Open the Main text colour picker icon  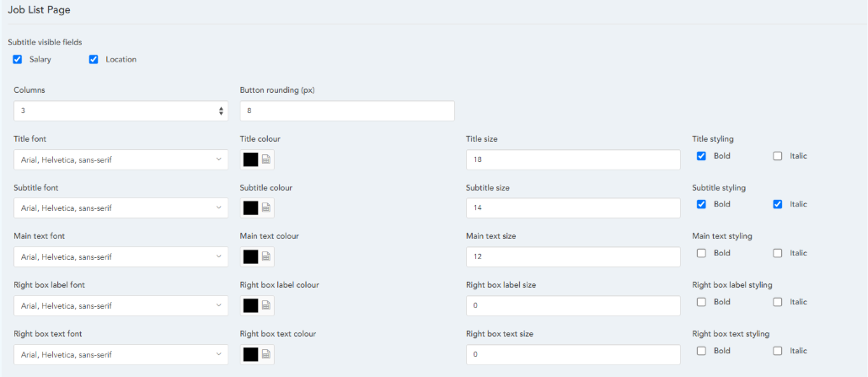point(265,256)
